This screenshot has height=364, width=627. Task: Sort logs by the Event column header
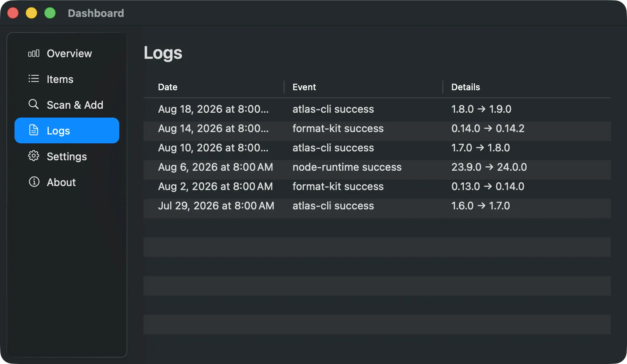(363, 87)
